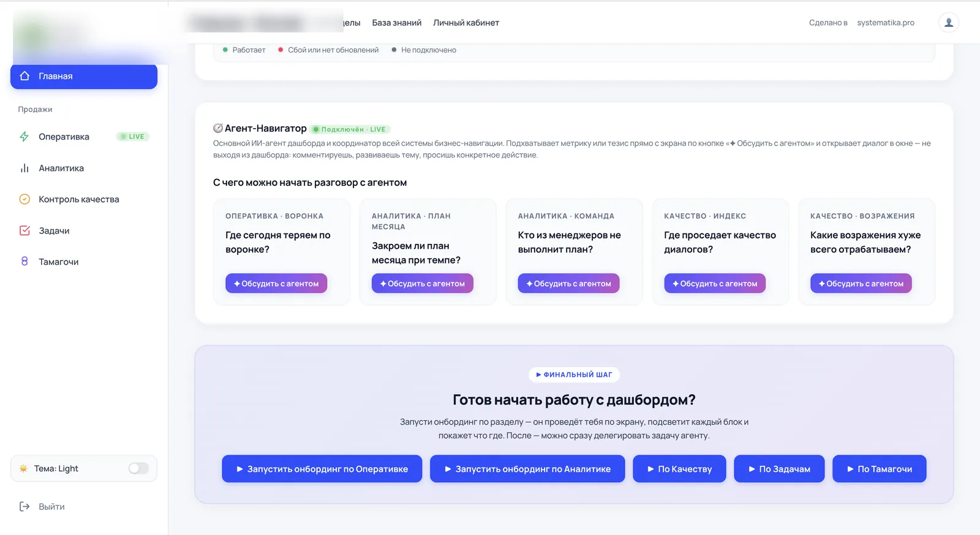Follow the systematika.pro link

tap(886, 23)
